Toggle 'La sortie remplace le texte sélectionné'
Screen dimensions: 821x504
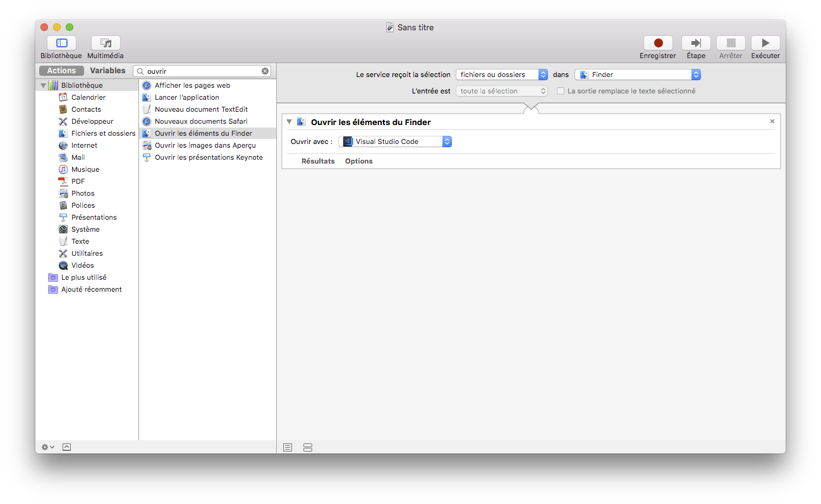561,91
